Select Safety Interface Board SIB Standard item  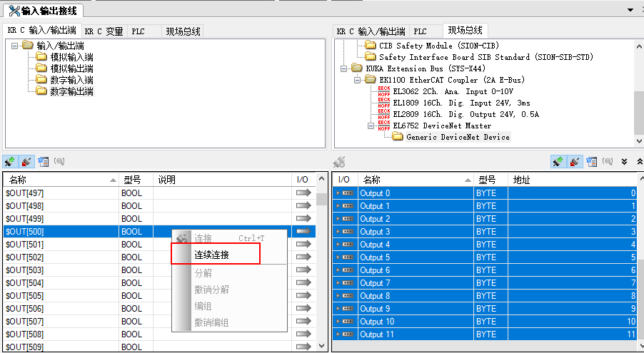486,57
